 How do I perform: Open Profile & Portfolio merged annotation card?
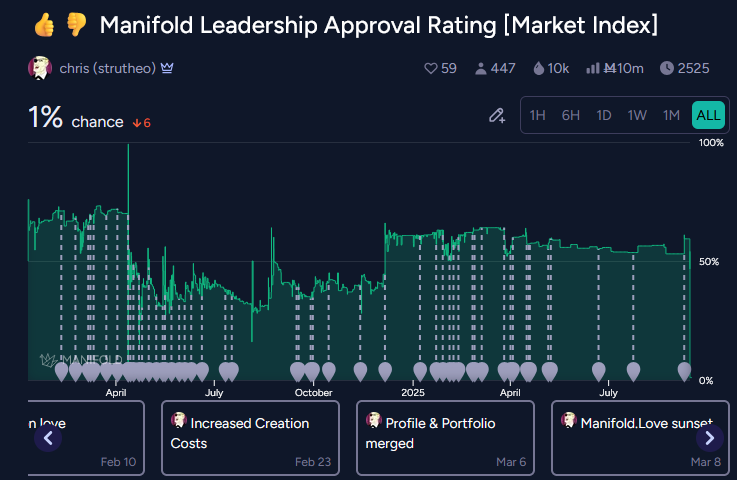click(445, 438)
